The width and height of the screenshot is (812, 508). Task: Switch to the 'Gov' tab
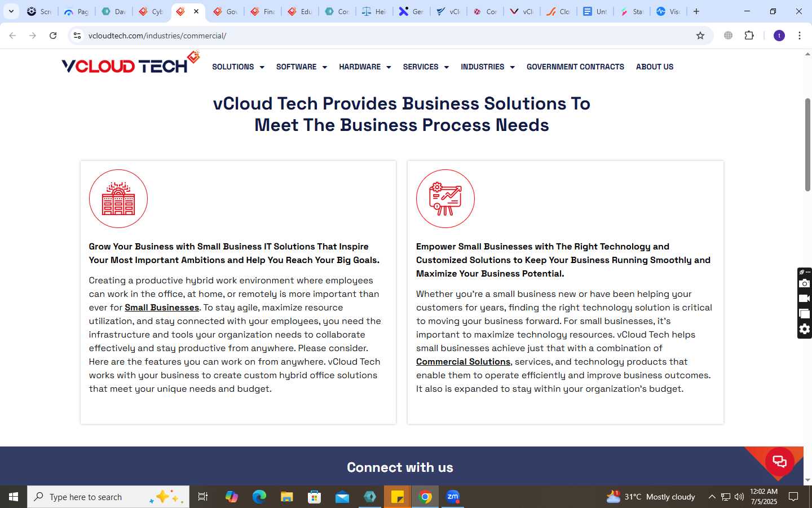click(x=225, y=11)
